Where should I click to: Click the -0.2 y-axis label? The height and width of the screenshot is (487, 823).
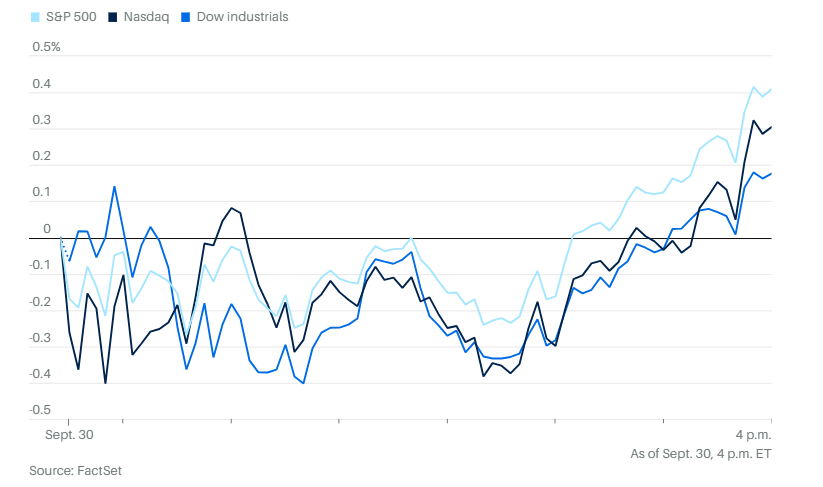[x=39, y=302]
